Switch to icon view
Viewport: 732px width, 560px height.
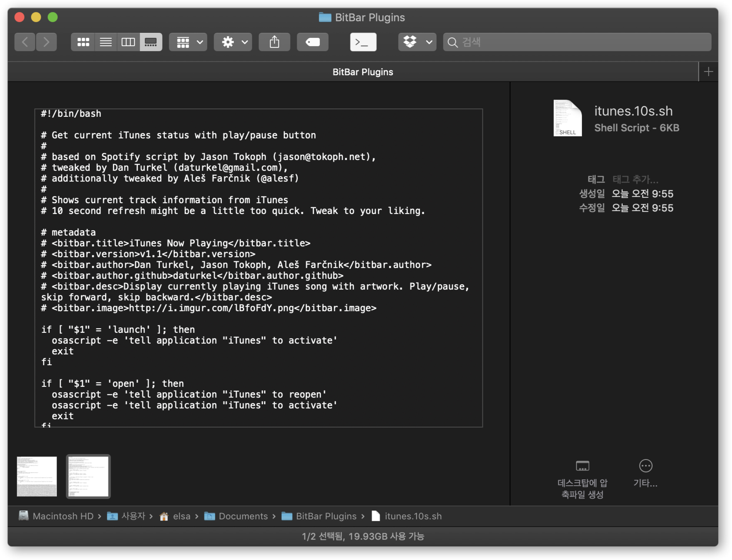pyautogui.click(x=83, y=42)
